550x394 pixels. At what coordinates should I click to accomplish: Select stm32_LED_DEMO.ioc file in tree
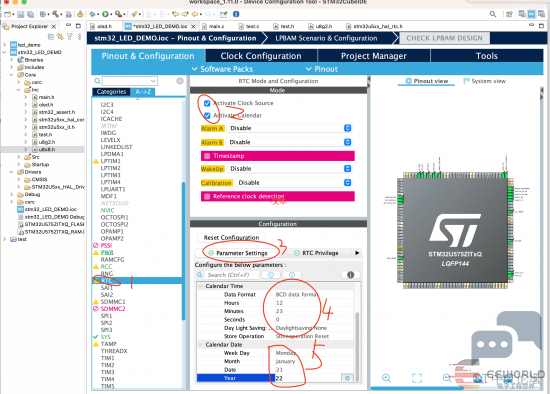click(x=51, y=209)
